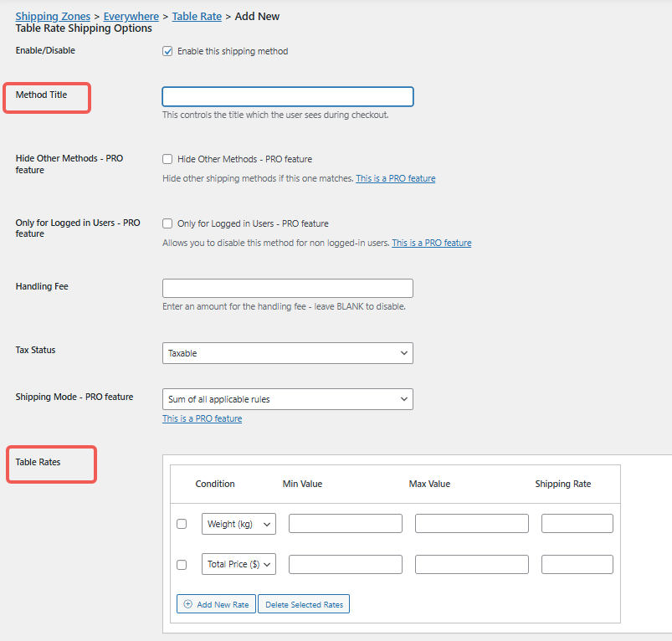672x641 pixels.
Task: Enable Only for Logged in Users option
Action: point(165,223)
